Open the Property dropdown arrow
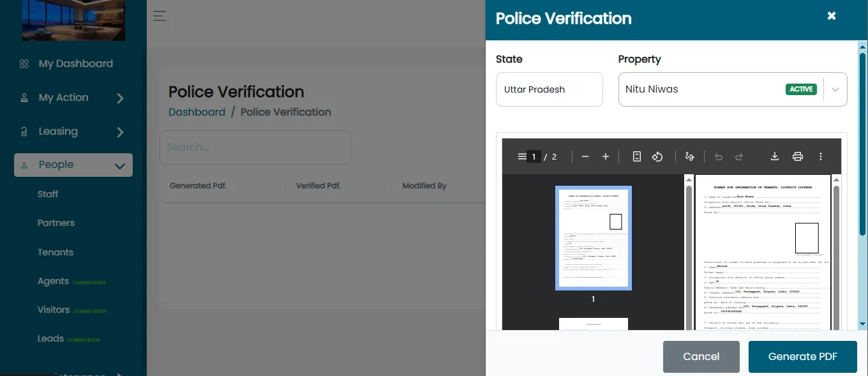868x376 pixels. tap(835, 89)
